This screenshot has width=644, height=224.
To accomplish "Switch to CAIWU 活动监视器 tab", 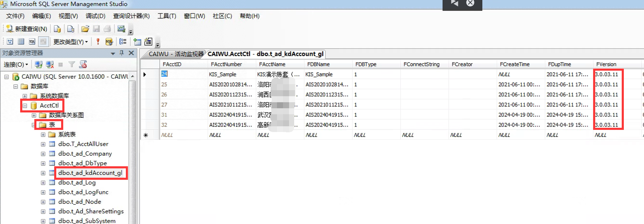I will pos(176,54).
